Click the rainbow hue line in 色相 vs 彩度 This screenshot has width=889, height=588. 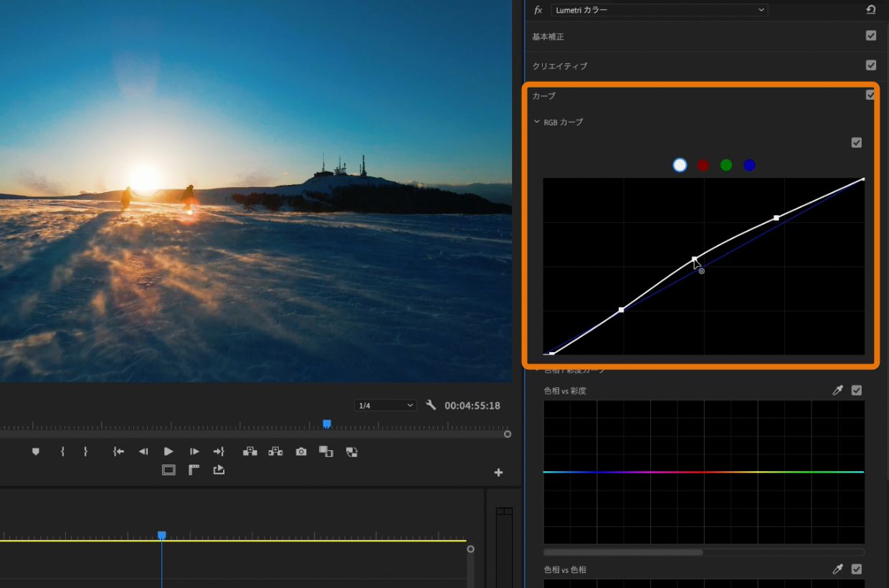[x=703, y=472]
